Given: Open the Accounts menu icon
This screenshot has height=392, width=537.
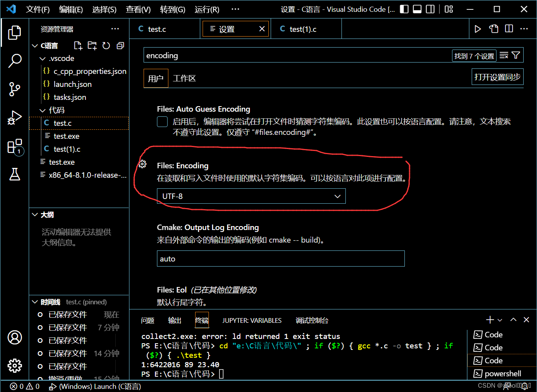Looking at the screenshot, I should [15, 337].
